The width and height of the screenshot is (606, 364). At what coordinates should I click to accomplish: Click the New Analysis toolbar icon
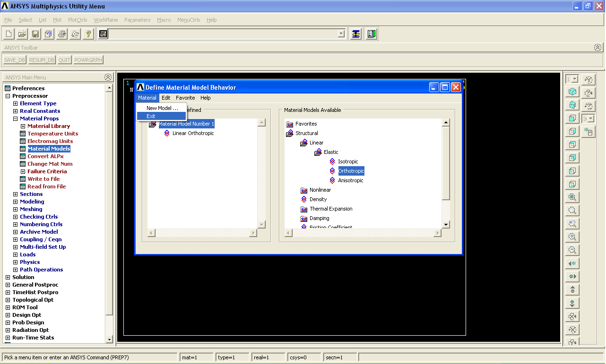pos(9,34)
